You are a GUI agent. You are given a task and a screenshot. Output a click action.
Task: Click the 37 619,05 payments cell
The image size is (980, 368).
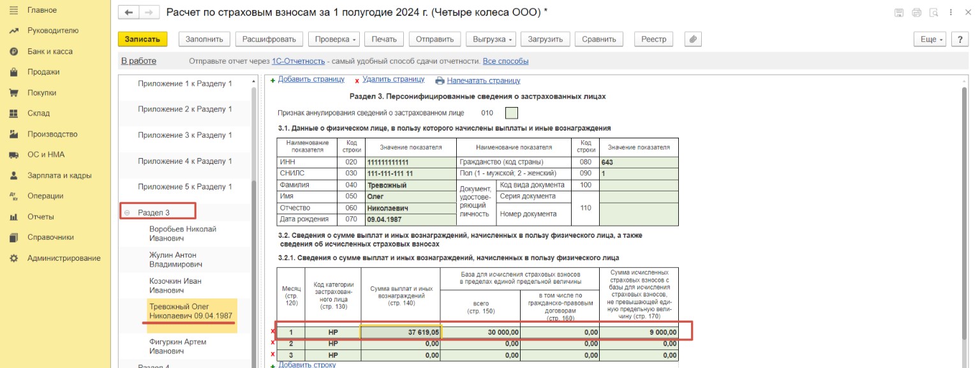pos(401,332)
